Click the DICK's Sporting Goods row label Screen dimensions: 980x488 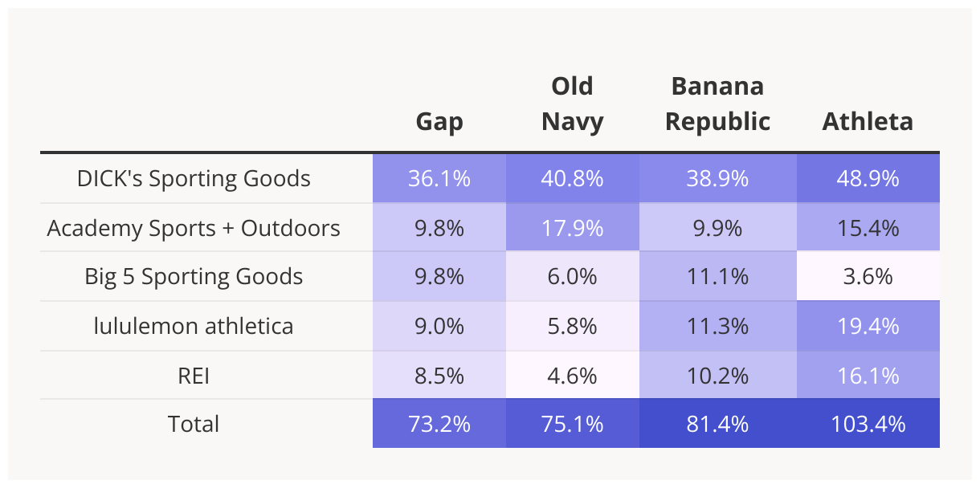[194, 178]
